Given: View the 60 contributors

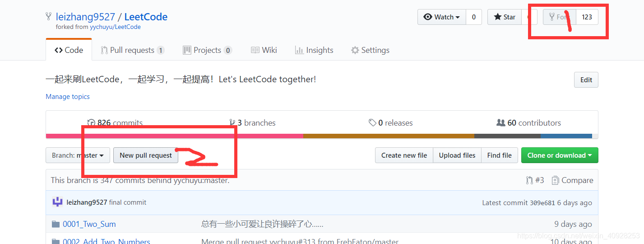Looking at the screenshot, I should click(x=528, y=123).
